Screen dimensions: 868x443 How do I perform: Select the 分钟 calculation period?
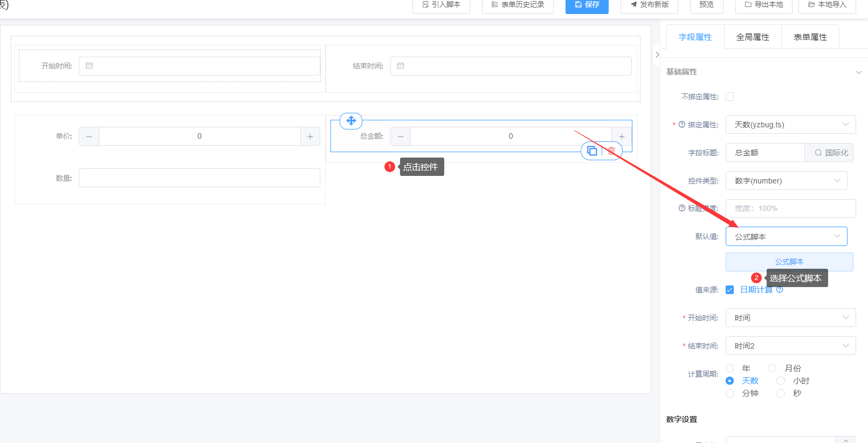(730, 393)
